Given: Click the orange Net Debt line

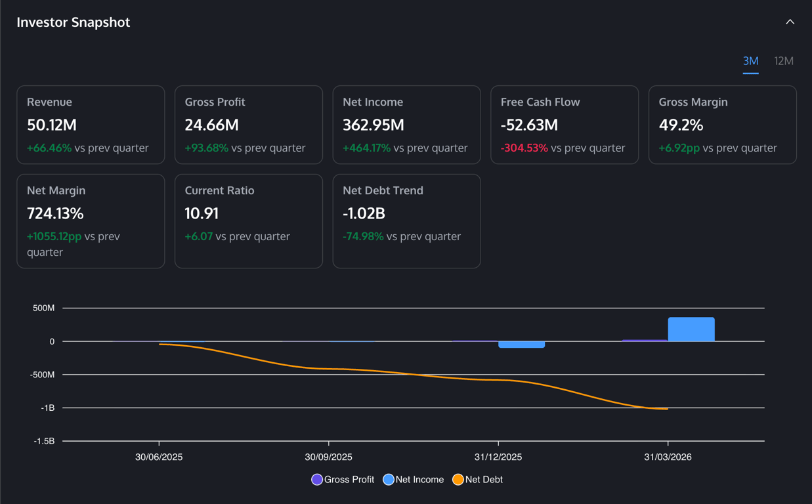Looking at the screenshot, I should pos(414,374).
